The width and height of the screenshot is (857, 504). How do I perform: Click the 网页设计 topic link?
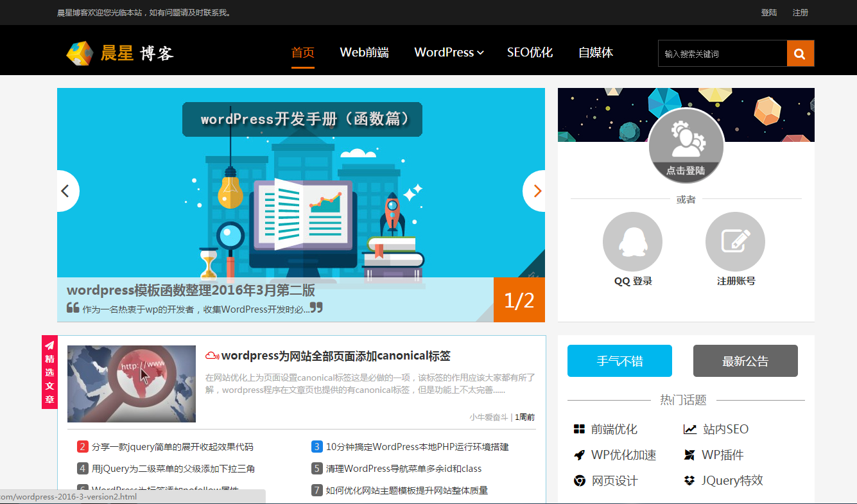click(614, 481)
